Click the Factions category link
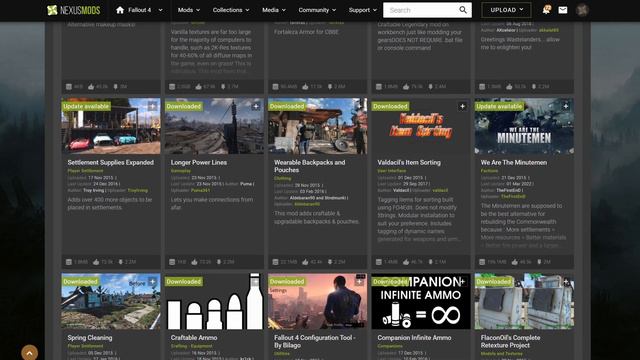This screenshot has width=640, height=360. click(x=489, y=171)
